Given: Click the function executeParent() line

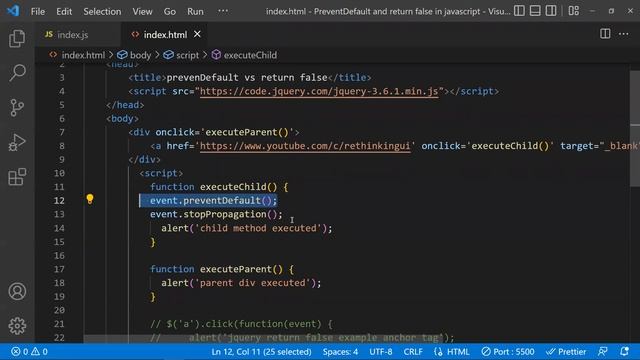Looking at the screenshot, I should pyautogui.click(x=222, y=269).
